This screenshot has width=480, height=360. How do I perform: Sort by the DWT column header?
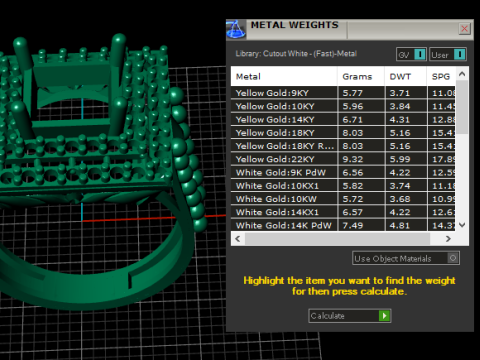pos(406,77)
